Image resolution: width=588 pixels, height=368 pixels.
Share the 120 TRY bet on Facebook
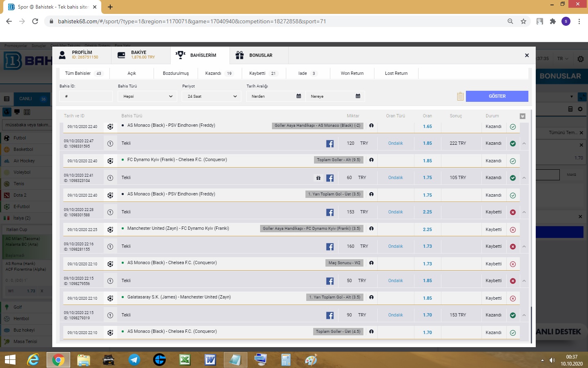click(x=330, y=144)
